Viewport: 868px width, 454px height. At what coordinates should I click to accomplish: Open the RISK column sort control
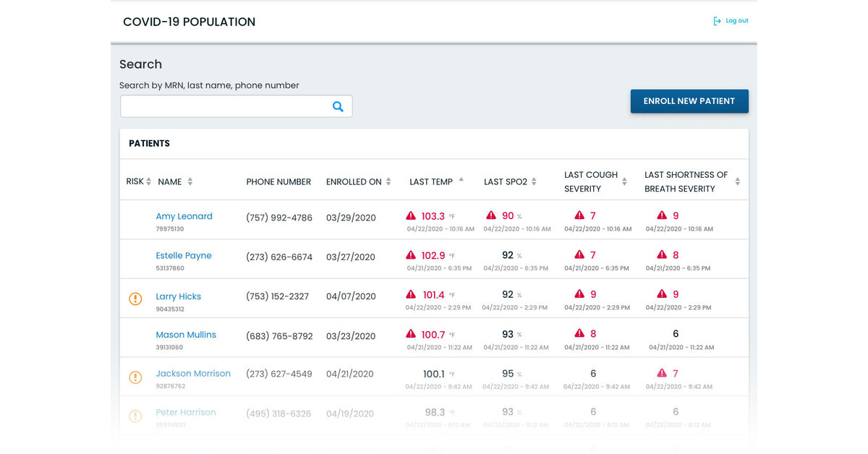[148, 181]
